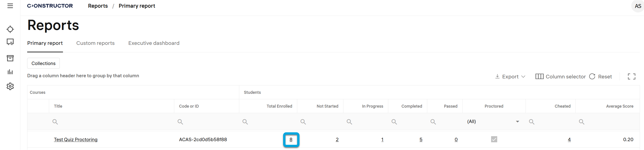644x150 pixels.
Task: Click the crosshair target sidebar icon
Action: click(10, 29)
